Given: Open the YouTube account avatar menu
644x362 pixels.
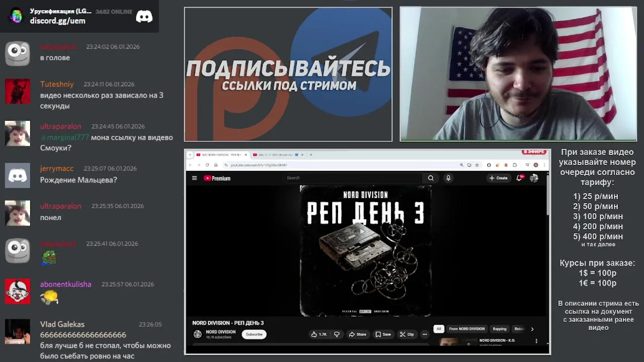Looking at the screenshot, I should point(534,178).
